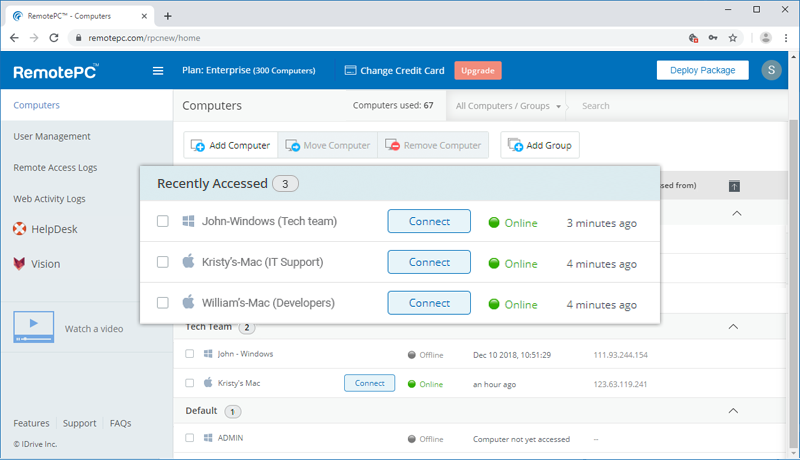Connect to Kristy's-Mac (IT Support)
The height and width of the screenshot is (460, 800).
coord(429,262)
